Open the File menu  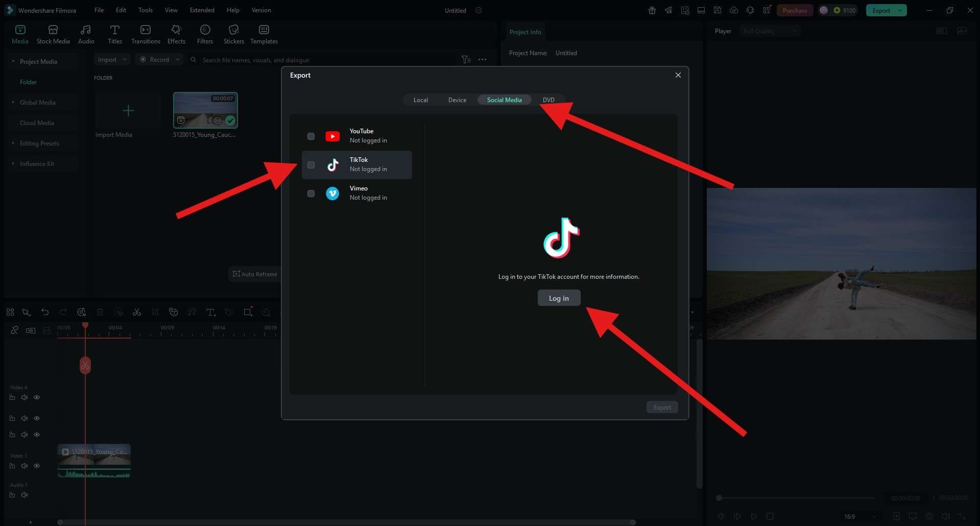99,10
